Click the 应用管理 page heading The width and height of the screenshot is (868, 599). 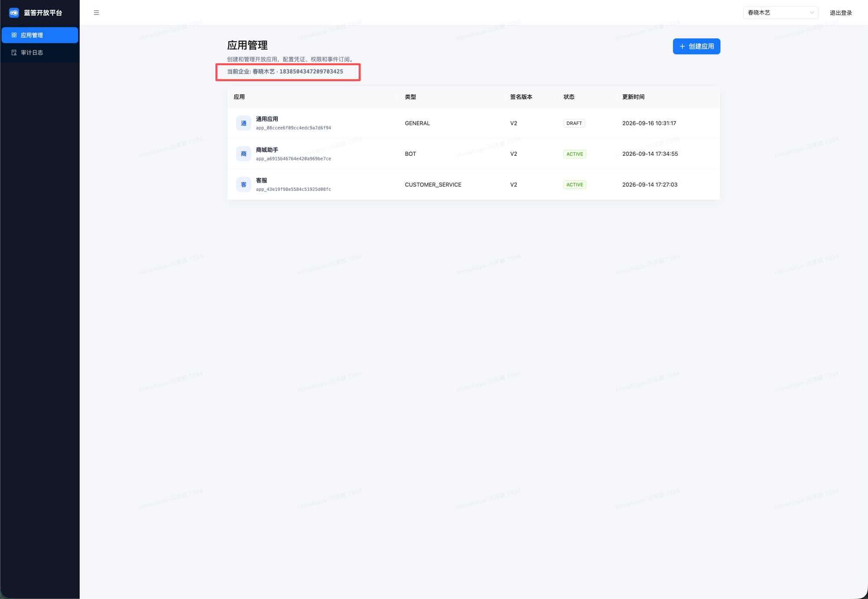(x=247, y=45)
